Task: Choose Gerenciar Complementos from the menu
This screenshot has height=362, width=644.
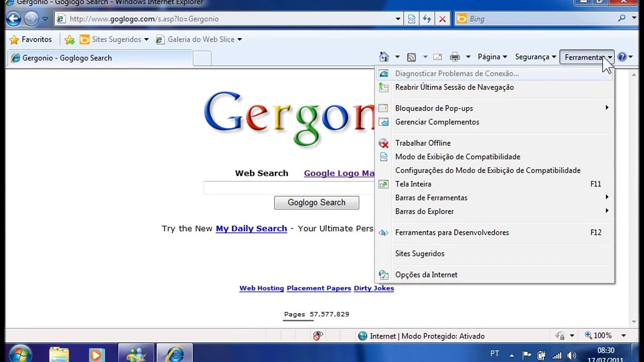Action: (x=495, y=122)
